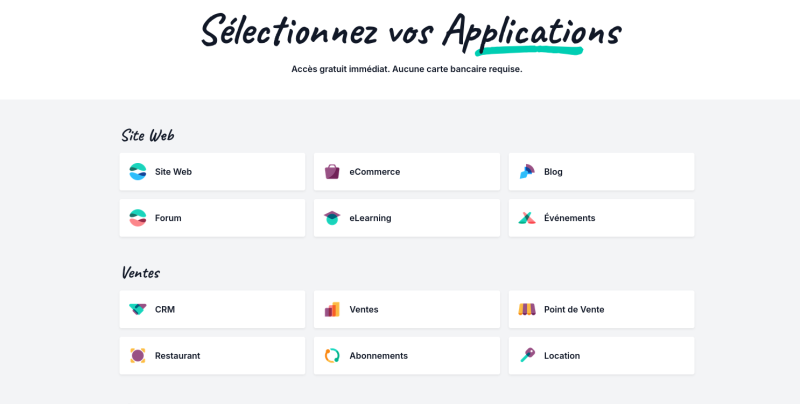Viewport: 800px width, 404px height.
Task: Select the Forum app icon
Action: click(x=138, y=218)
